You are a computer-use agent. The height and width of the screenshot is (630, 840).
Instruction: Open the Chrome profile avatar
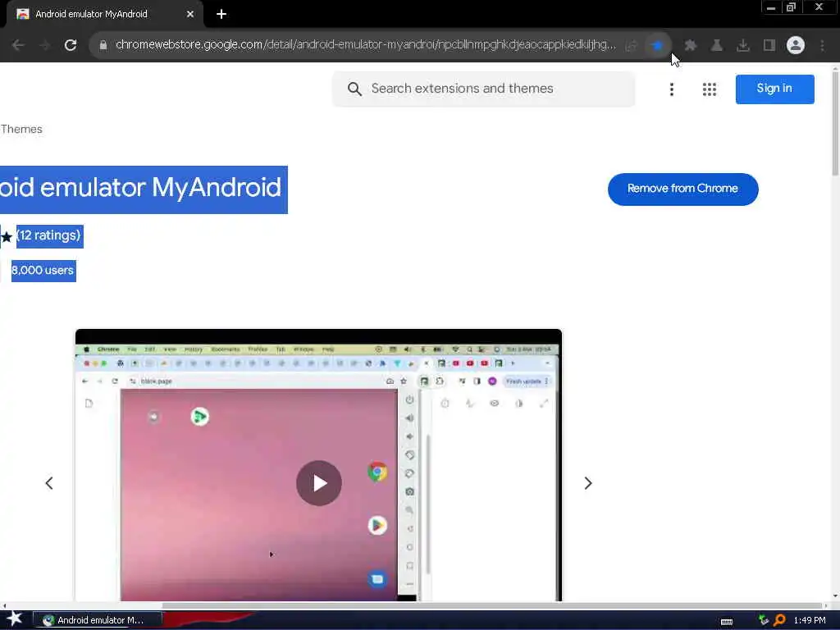(796, 45)
